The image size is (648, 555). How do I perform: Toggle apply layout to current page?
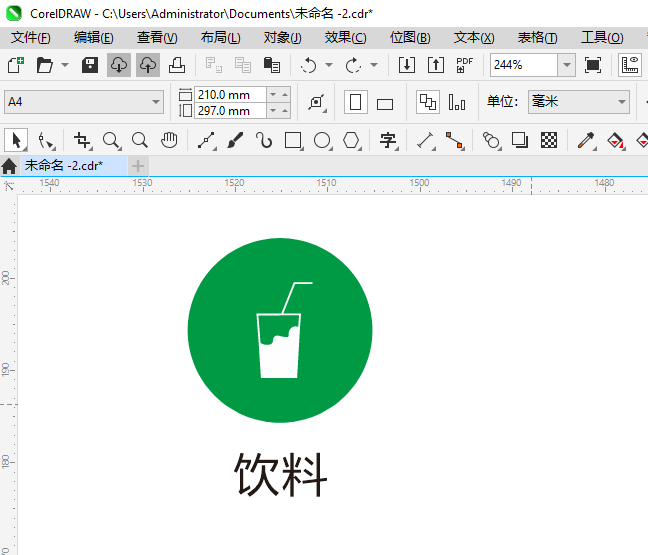coord(457,102)
